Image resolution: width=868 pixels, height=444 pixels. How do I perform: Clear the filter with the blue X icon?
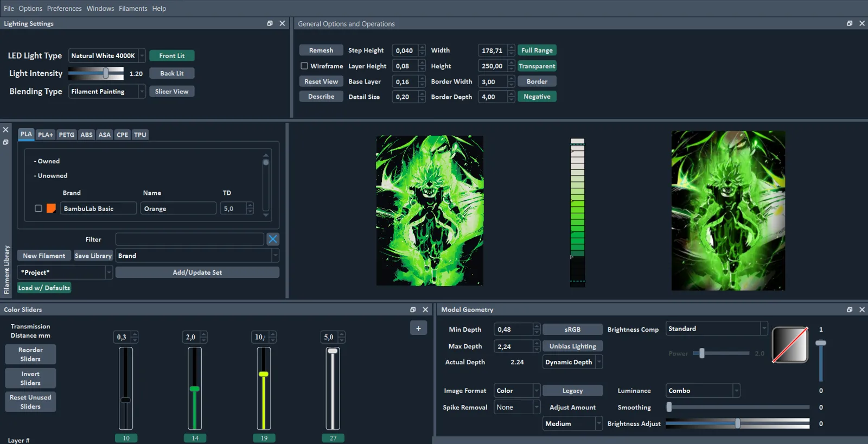click(x=273, y=239)
